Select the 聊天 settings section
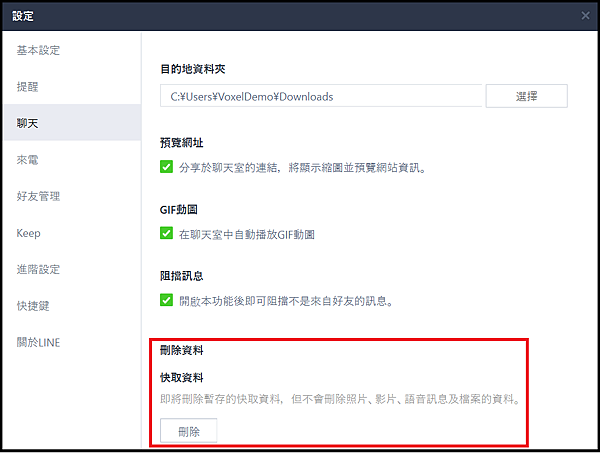Screen dimensions: 600x453 [72, 123]
